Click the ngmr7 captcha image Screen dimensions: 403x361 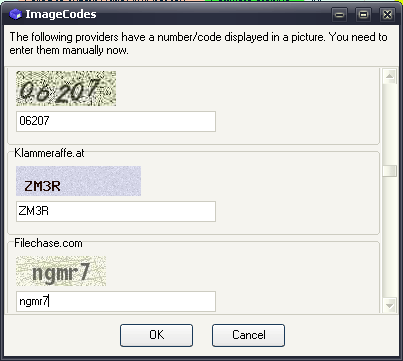point(61,271)
